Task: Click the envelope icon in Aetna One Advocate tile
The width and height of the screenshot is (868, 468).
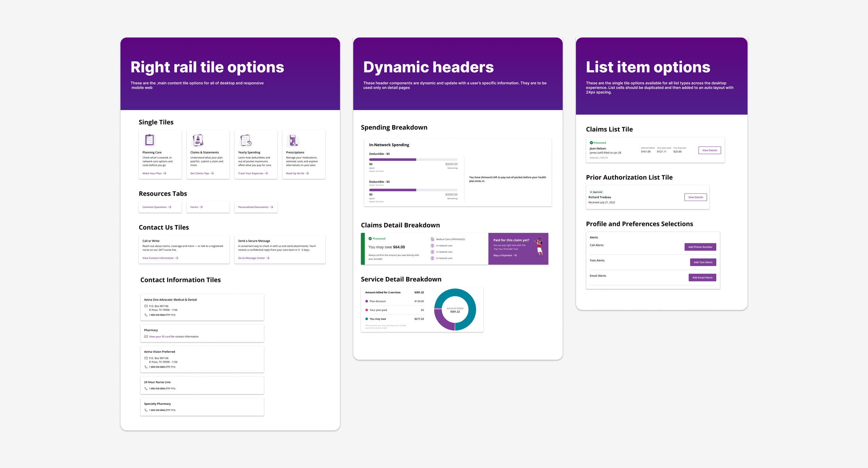Action: (146, 306)
